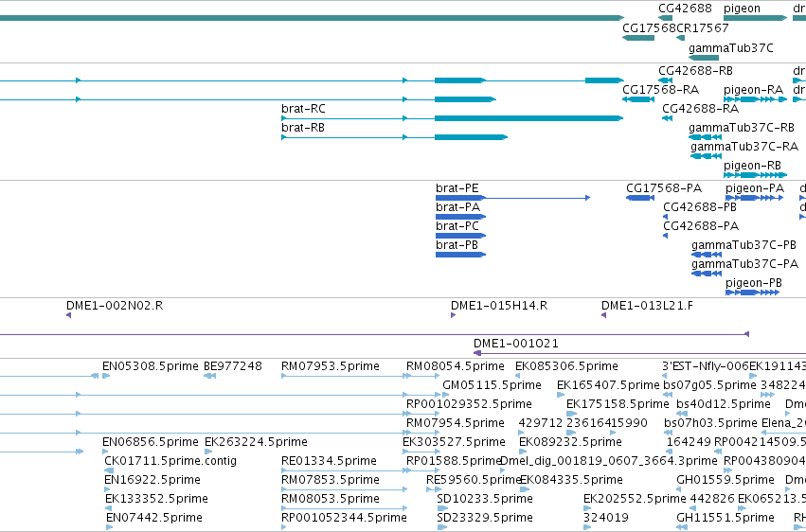Click the bs40d12.5prime EST label
The image size is (806, 532).
point(724,404)
